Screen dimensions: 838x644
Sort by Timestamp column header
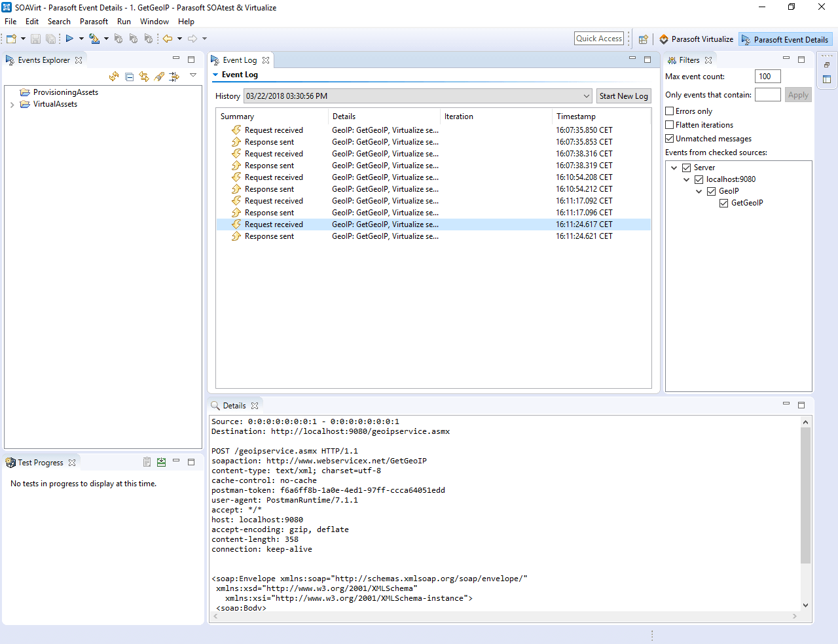click(x=601, y=116)
